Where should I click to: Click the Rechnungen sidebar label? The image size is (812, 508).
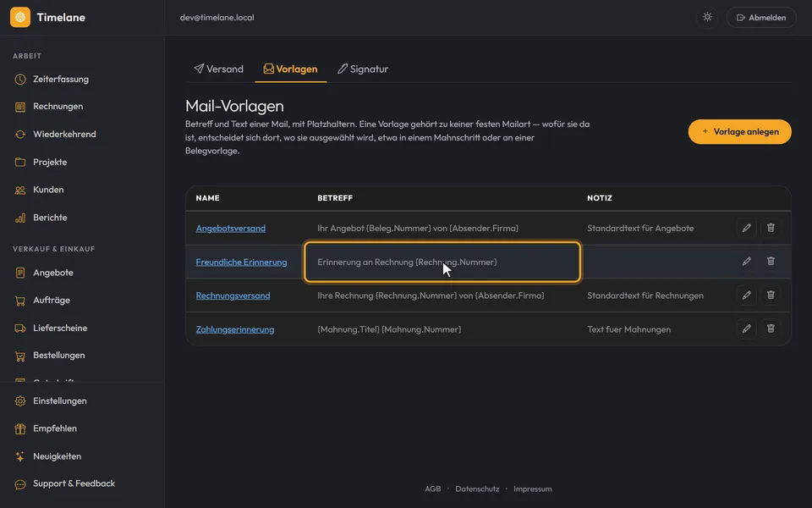pos(58,107)
